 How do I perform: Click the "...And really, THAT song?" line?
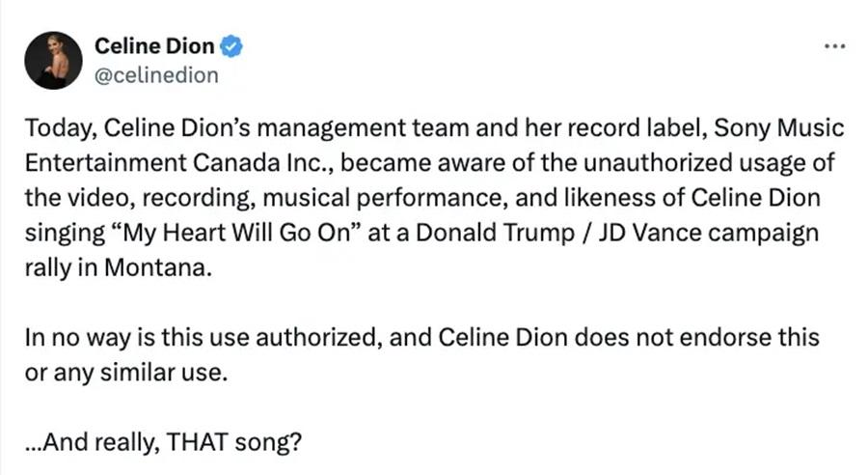164,442
